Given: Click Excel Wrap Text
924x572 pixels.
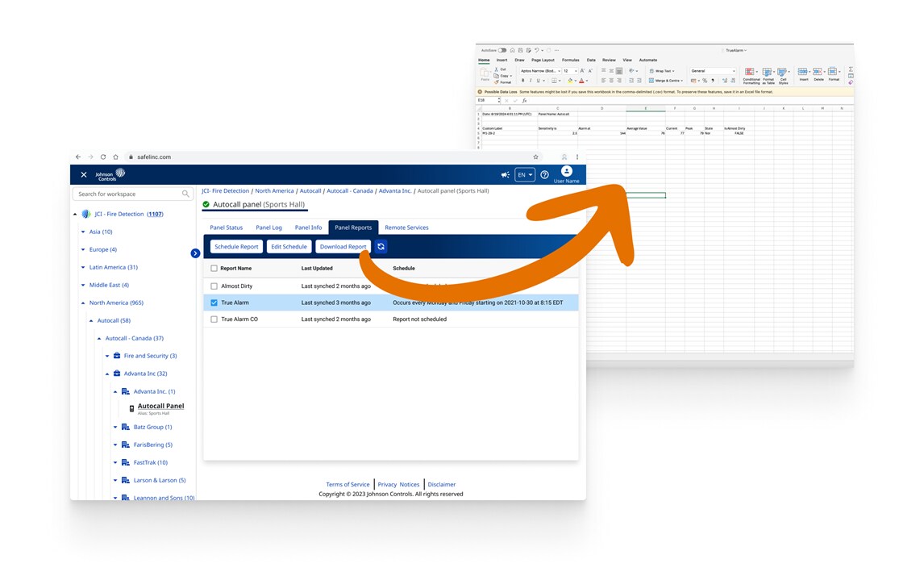Looking at the screenshot, I should (664, 71).
